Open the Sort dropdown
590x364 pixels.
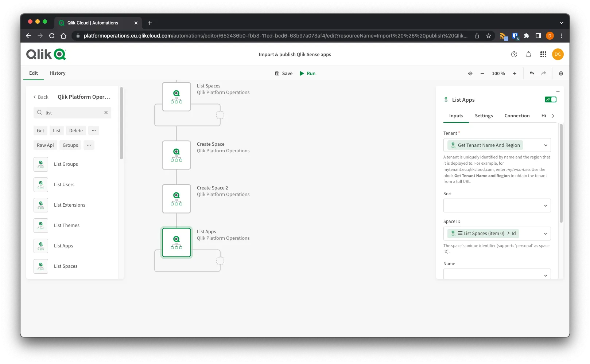(546, 206)
